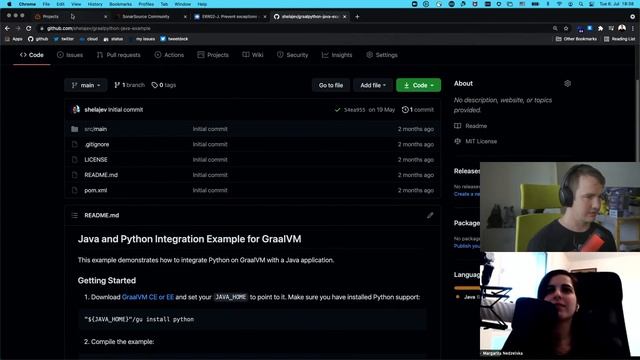
Task: Open the Insights tab
Action: pos(337,55)
